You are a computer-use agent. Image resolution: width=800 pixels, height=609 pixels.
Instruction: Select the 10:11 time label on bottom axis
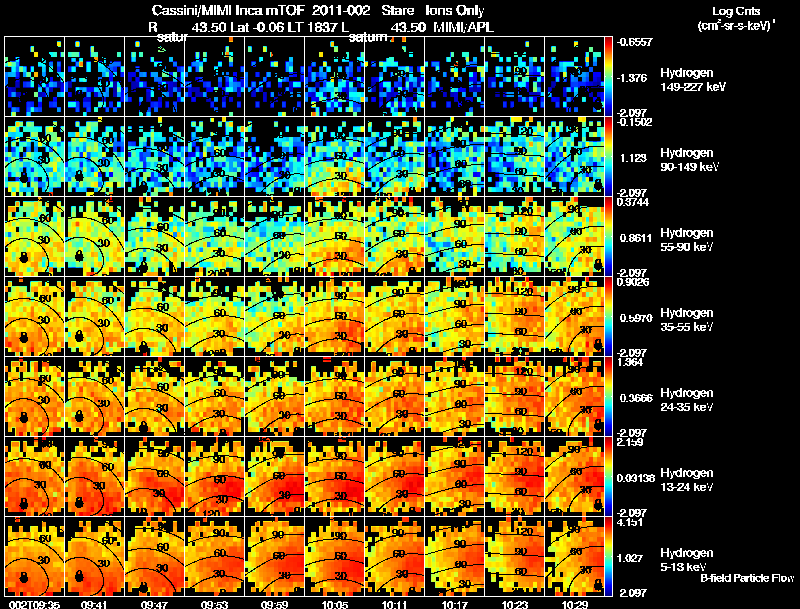click(394, 605)
